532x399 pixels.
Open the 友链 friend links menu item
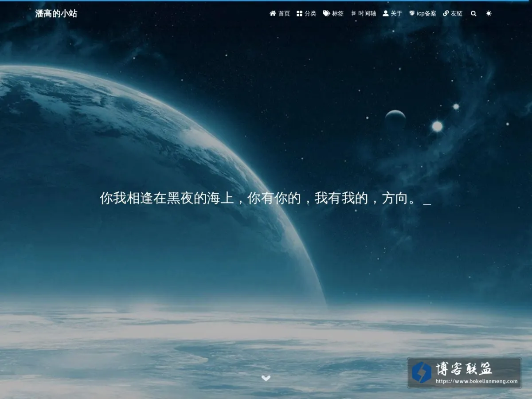[453, 14]
